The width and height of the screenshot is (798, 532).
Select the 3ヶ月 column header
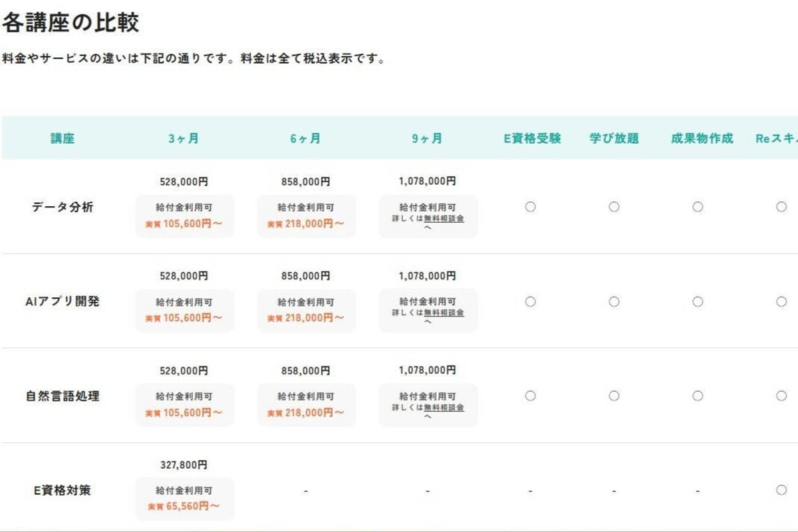pos(184,138)
